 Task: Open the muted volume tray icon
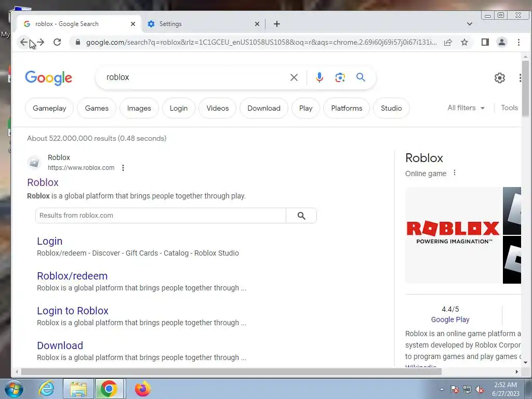(x=480, y=390)
